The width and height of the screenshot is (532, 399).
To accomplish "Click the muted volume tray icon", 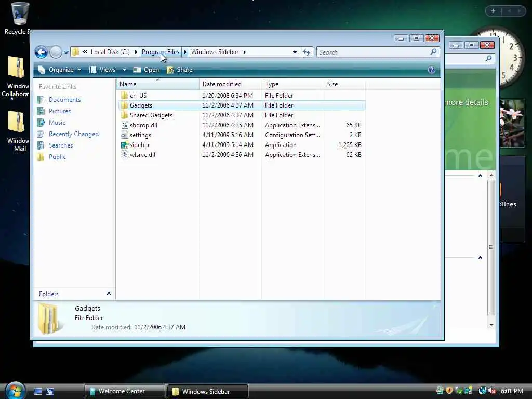I will (492, 391).
